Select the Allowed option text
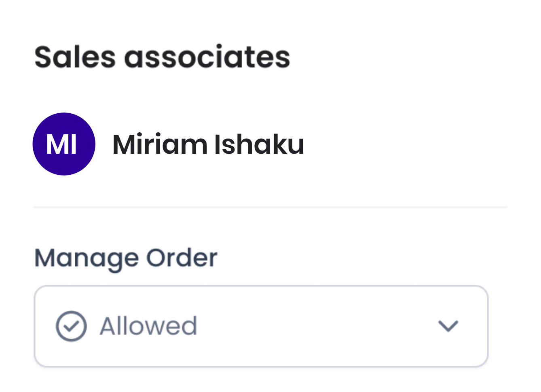541x392 pixels. 148,326
